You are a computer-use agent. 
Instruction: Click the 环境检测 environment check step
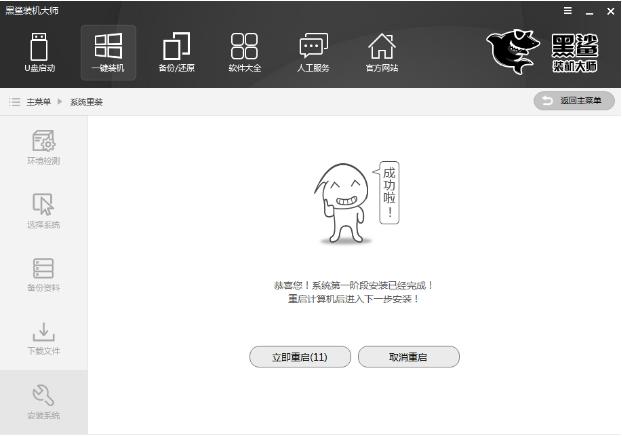point(43,147)
